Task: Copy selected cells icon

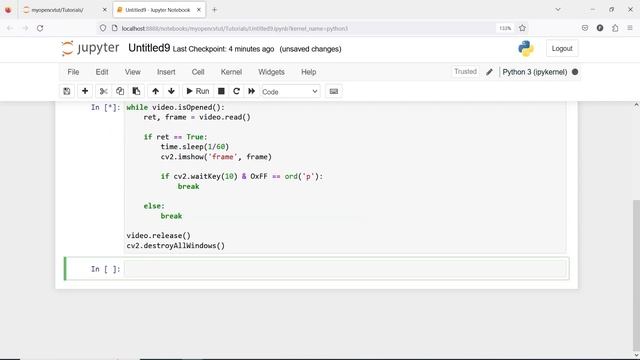Action: [120, 91]
